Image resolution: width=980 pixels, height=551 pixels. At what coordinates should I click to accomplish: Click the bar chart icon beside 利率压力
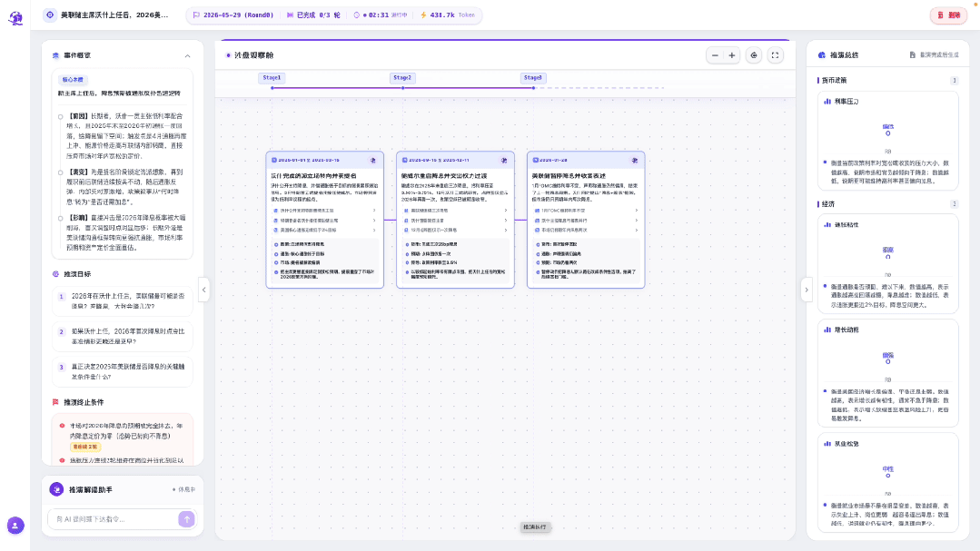tap(827, 101)
